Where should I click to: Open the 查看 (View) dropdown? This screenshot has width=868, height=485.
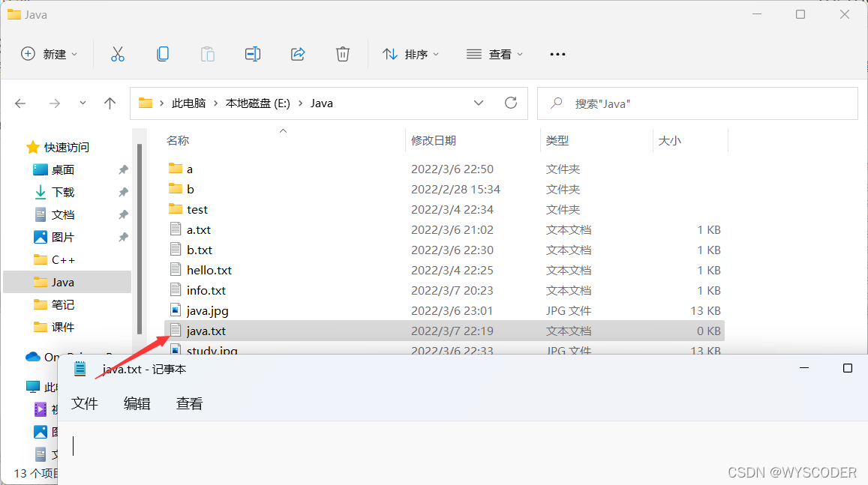(x=494, y=53)
